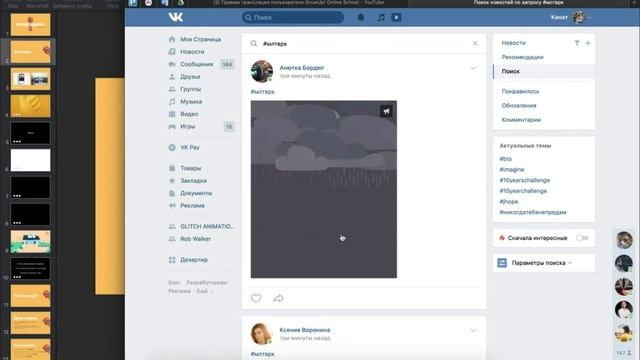Screen dimensions: 640x360
Task: Open the Rob Walker sidebar link
Action: 196,239
